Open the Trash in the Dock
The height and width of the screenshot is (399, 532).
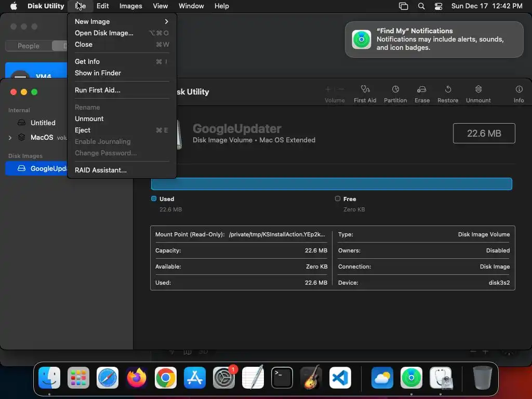482,378
